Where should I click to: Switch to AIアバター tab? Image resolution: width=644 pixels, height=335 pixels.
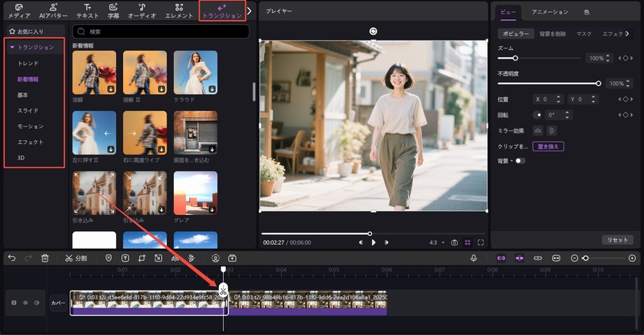53,11
